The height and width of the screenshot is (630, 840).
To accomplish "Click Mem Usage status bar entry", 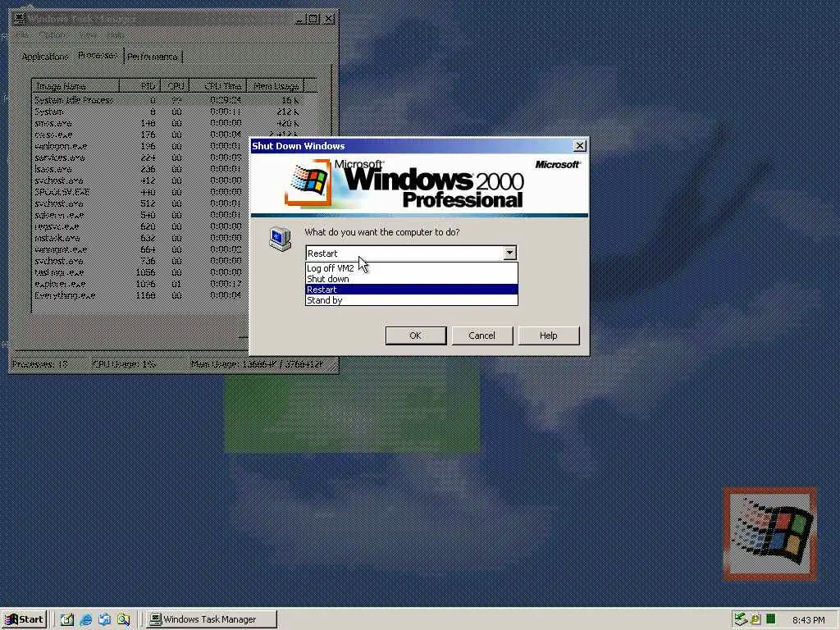I will click(257, 363).
